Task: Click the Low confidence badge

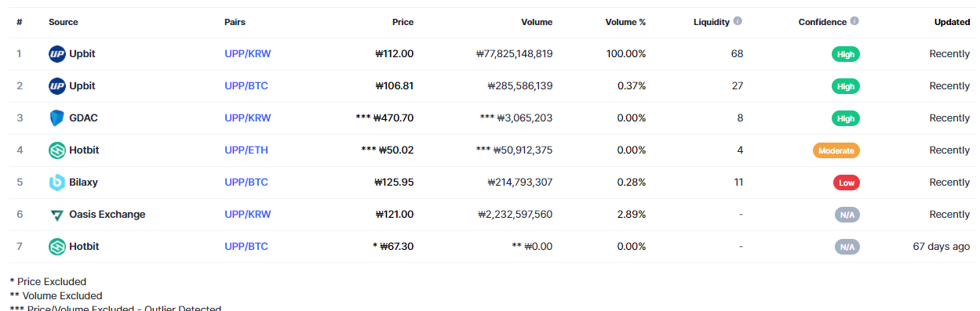Action: (x=847, y=183)
